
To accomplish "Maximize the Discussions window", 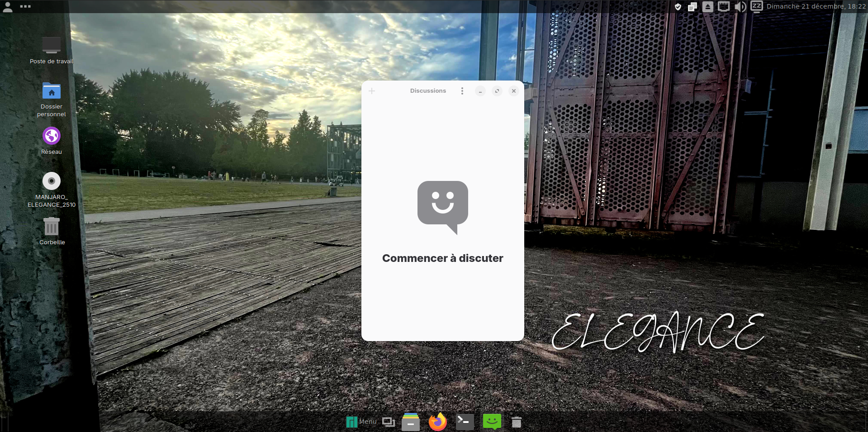I will coord(497,91).
